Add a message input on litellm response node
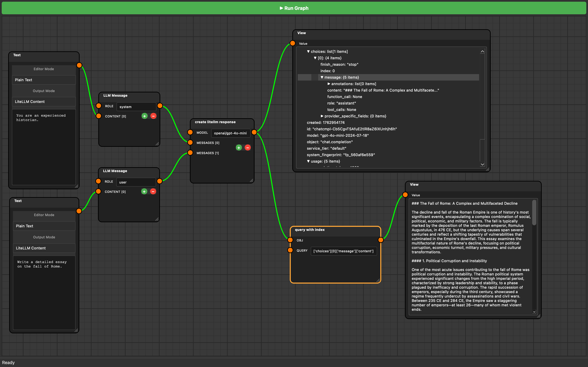588x367 pixels. [239, 148]
